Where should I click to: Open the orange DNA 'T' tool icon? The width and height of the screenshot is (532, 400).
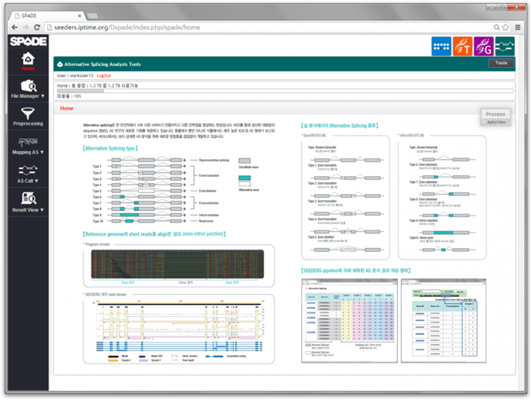tap(463, 47)
